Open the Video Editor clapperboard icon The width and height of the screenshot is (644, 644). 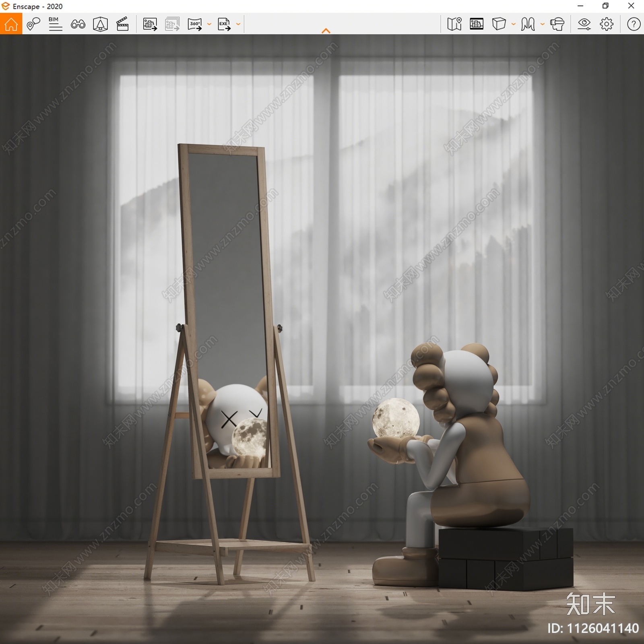click(x=122, y=24)
